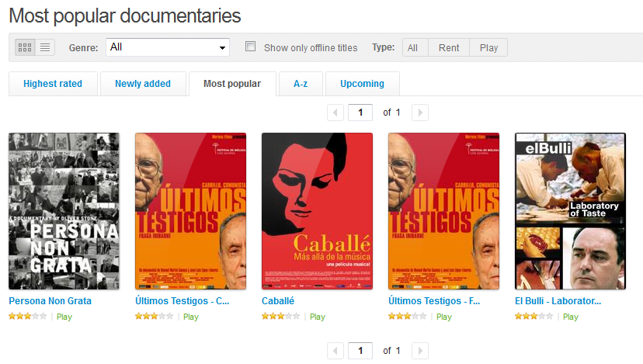Switch to list view icon
Viewport: 643px width, 364px height.
[x=45, y=47]
